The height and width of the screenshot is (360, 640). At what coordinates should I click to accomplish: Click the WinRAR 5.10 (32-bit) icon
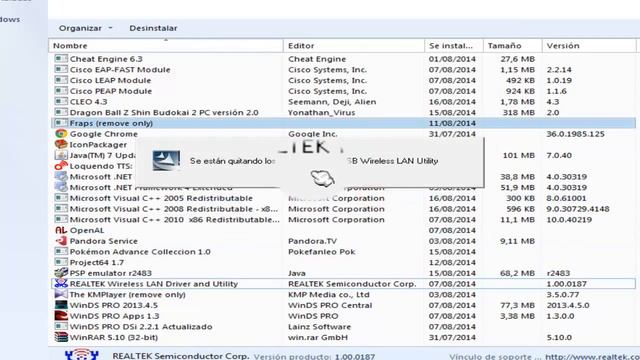(61, 337)
